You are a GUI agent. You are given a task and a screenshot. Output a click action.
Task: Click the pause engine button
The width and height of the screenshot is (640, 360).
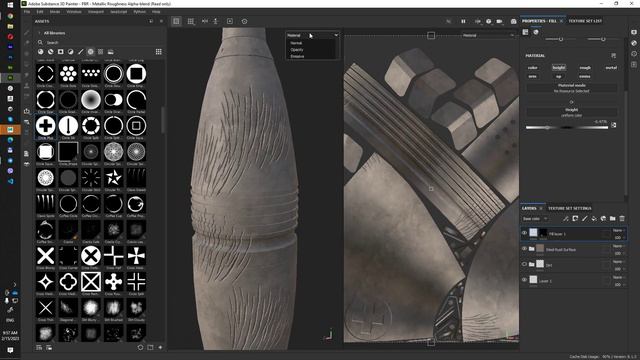coord(463,21)
